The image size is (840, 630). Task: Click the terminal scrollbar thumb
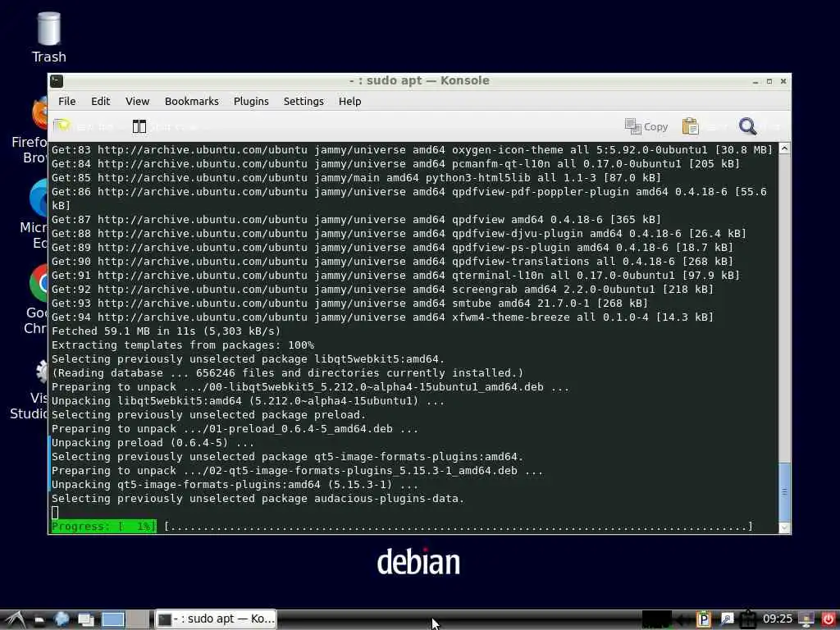[784, 491]
